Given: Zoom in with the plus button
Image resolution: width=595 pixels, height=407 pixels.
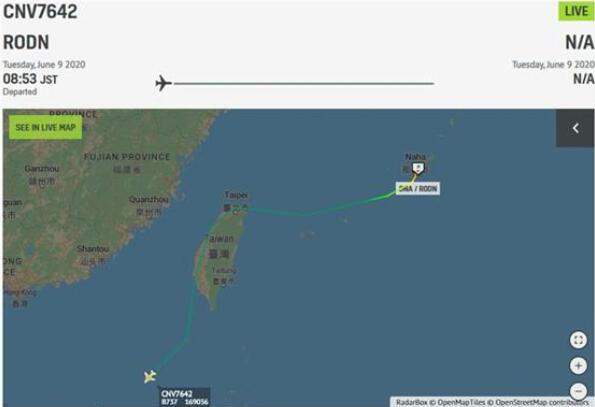Looking at the screenshot, I should click(578, 366).
